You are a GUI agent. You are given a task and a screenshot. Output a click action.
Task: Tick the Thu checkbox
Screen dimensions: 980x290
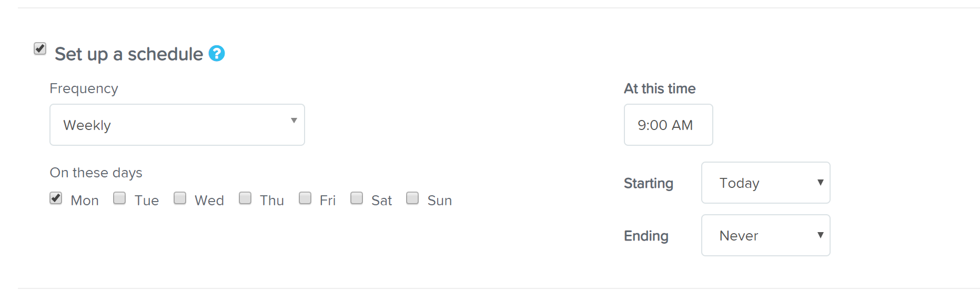point(245,198)
